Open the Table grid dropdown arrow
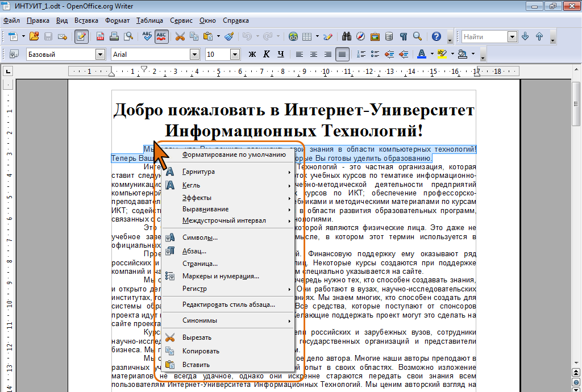 tap(317, 36)
